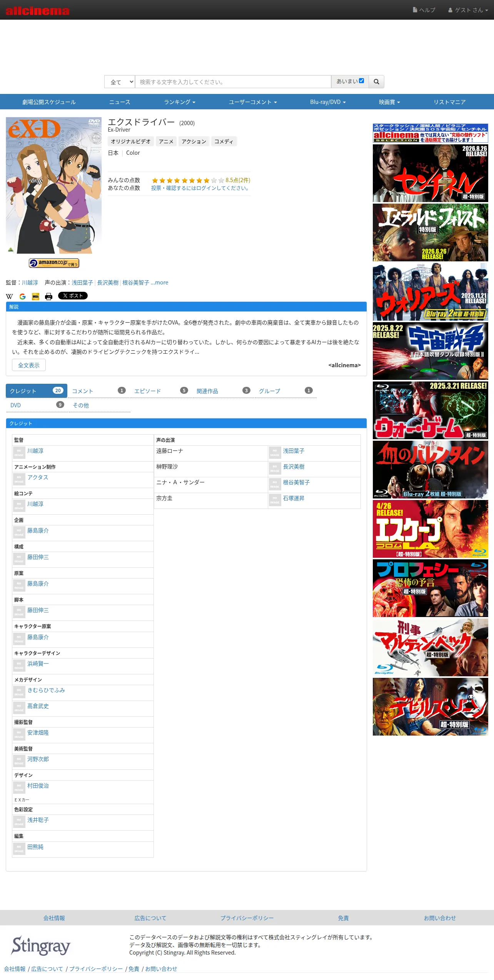
Task: Switch to the エピソード tab
Action: pos(161,391)
